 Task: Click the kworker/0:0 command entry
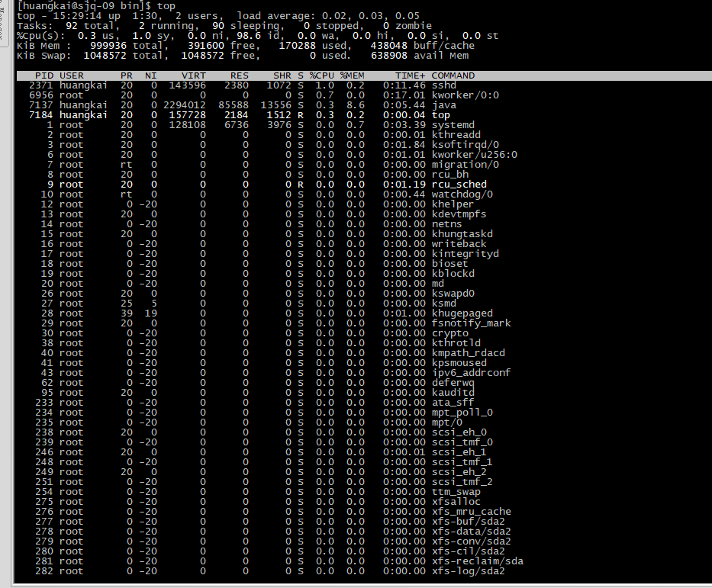pyautogui.click(x=465, y=95)
